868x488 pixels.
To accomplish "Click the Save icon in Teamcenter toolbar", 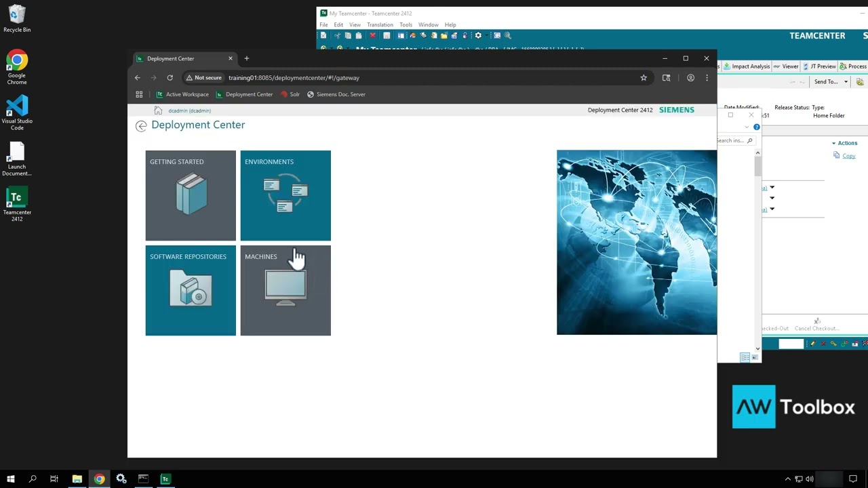I will 387,35.
